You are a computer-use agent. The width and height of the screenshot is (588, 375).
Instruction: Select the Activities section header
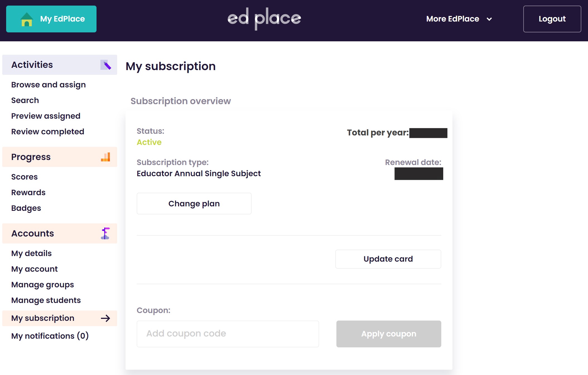pyautogui.click(x=60, y=65)
